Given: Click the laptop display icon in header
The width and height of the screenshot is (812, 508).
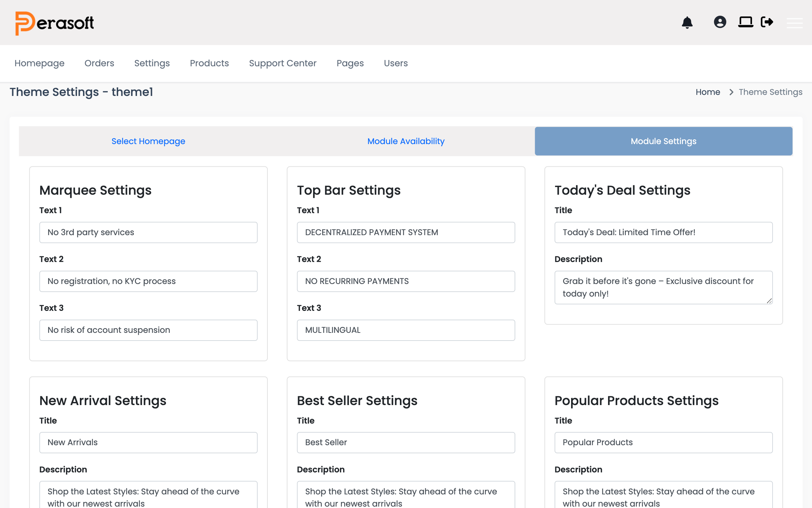Looking at the screenshot, I should pyautogui.click(x=746, y=22).
